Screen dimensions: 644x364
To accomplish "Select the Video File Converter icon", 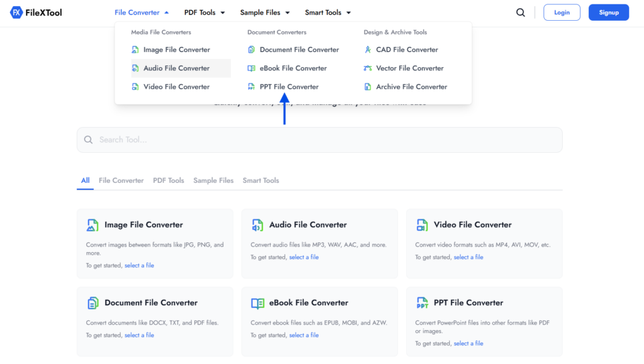I will point(135,86).
